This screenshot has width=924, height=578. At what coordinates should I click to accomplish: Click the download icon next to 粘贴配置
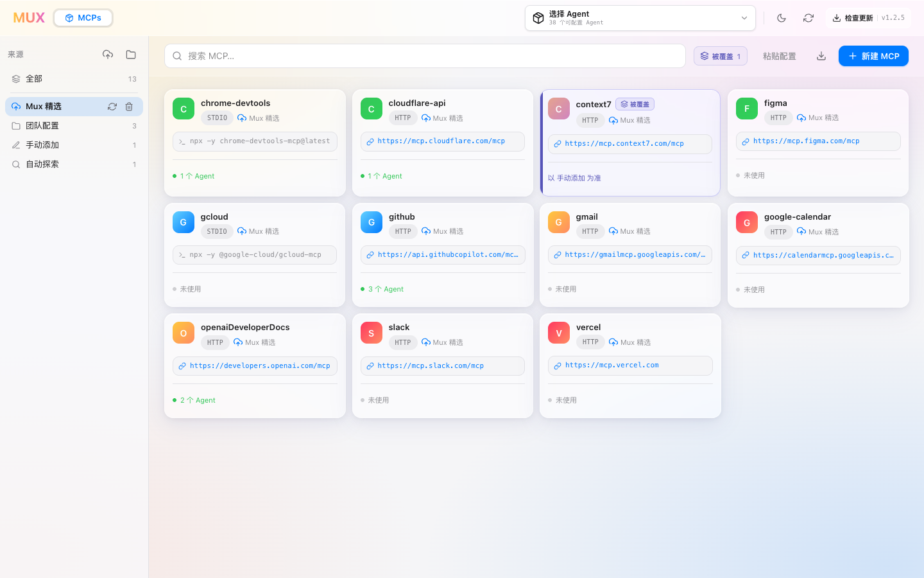tap(821, 56)
